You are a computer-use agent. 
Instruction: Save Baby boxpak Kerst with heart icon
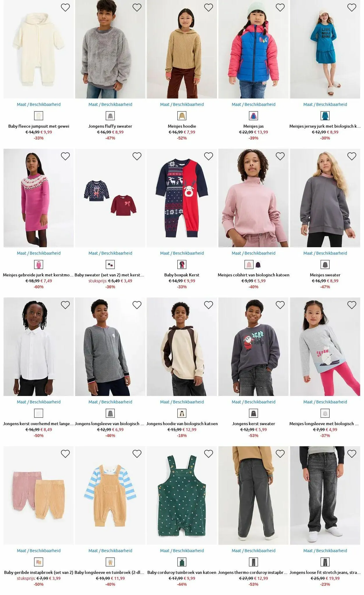pyautogui.click(x=208, y=156)
